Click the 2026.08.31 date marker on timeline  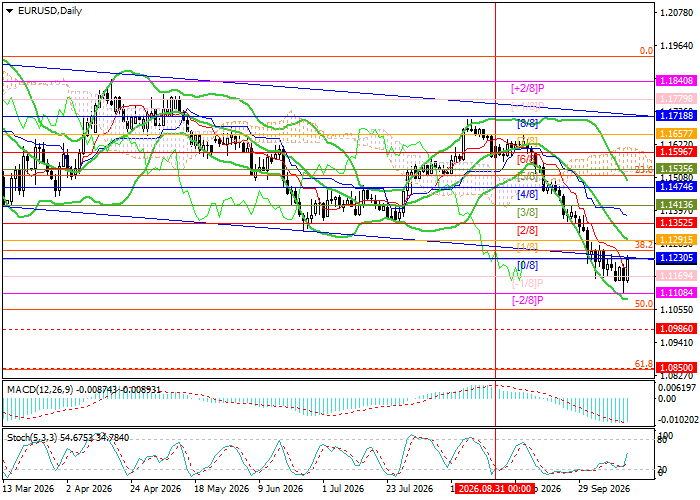[x=495, y=489]
